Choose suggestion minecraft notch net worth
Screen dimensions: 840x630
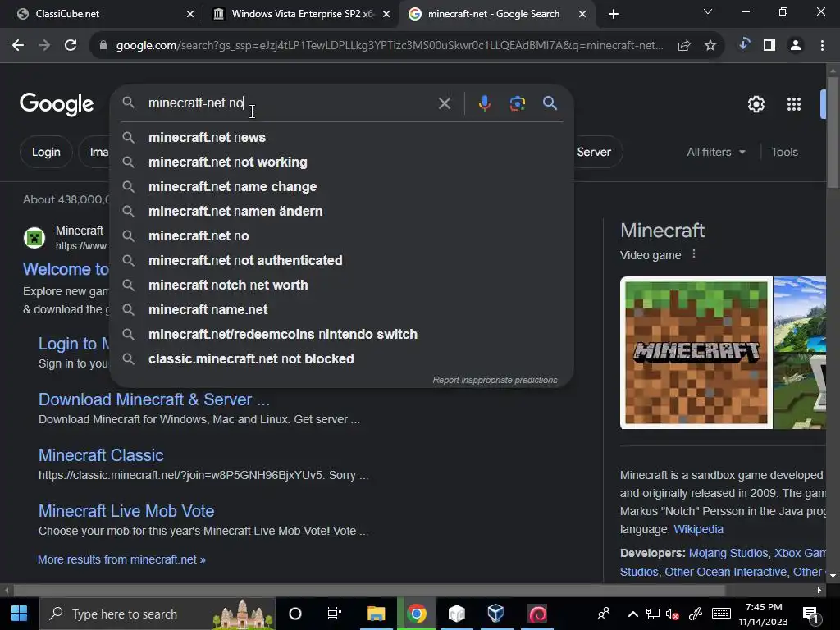342,285
